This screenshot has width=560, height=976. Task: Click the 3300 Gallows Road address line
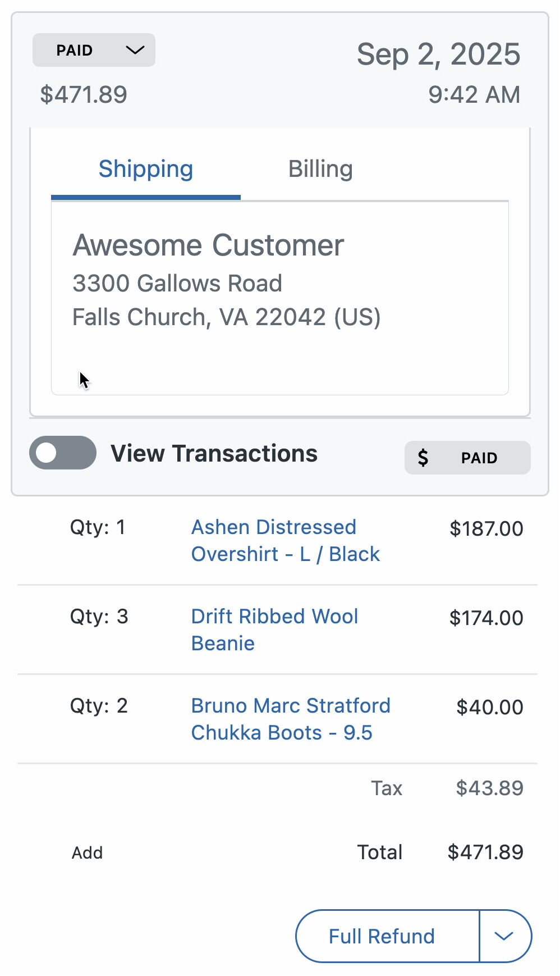coord(177,284)
